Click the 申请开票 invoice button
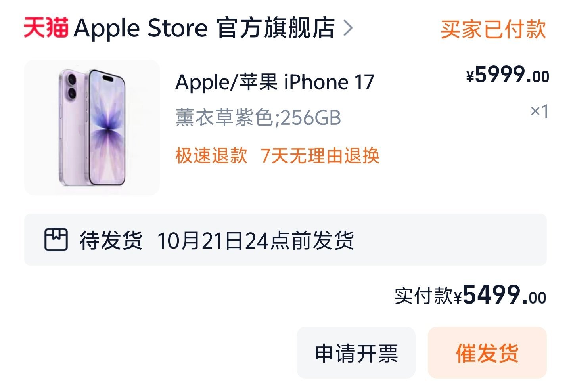 pos(356,353)
